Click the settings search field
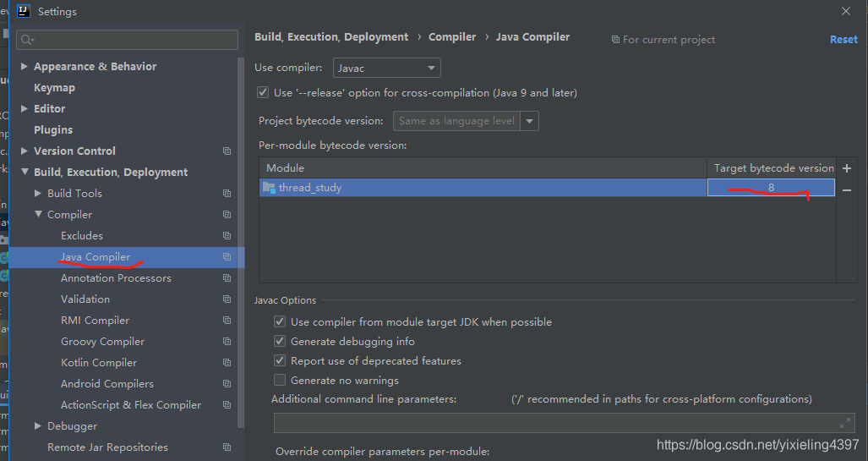This screenshot has width=868, height=461. coord(128,40)
